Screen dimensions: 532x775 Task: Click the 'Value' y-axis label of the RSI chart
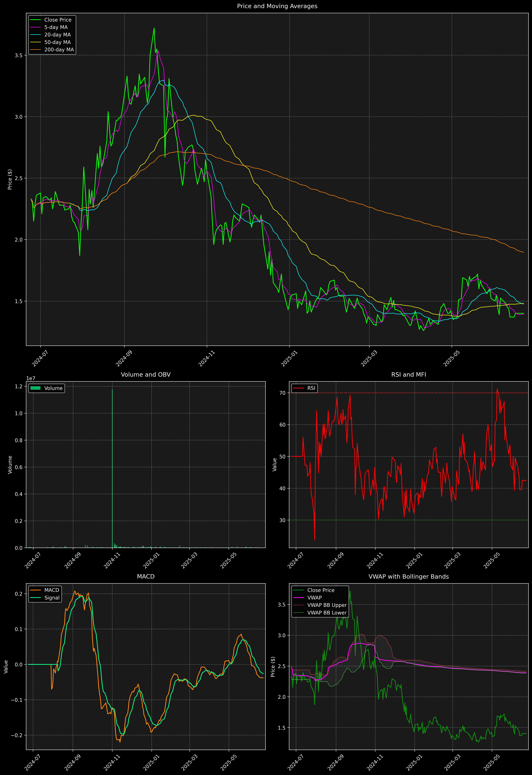pyautogui.click(x=275, y=464)
